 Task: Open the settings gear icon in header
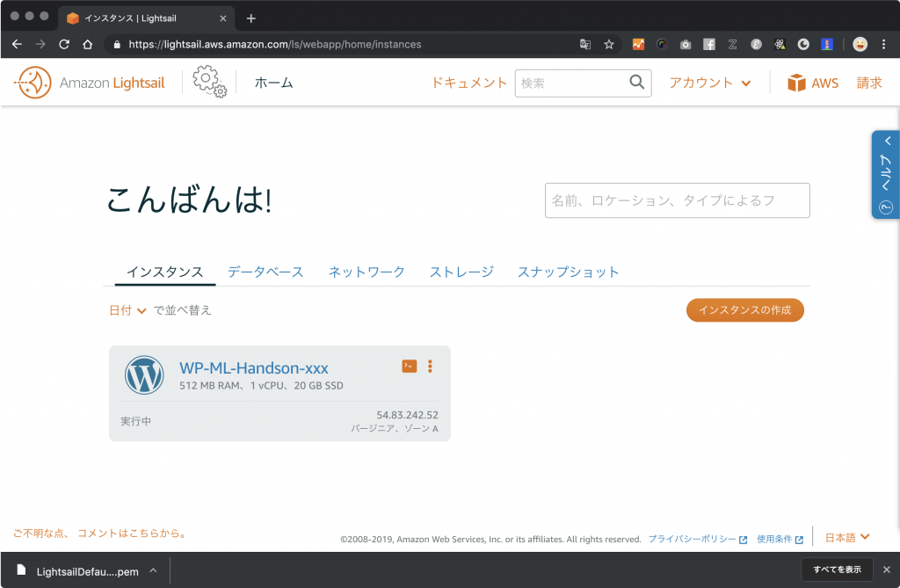(209, 81)
